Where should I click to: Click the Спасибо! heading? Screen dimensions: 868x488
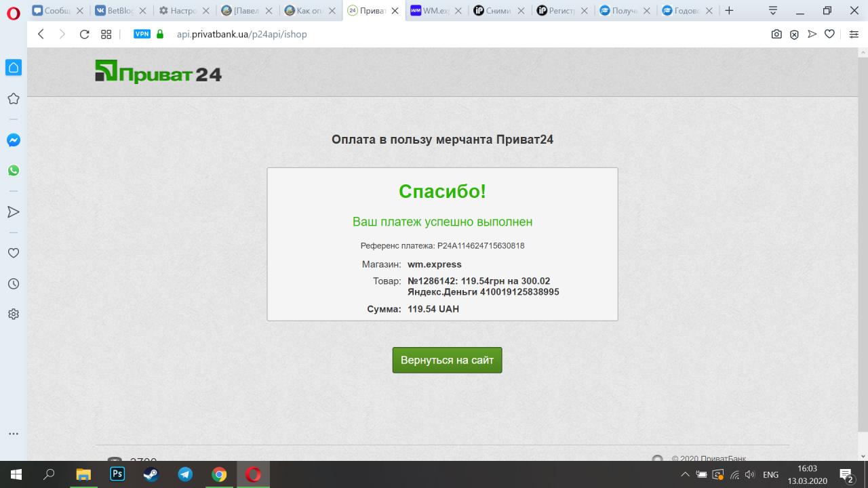pos(442,192)
